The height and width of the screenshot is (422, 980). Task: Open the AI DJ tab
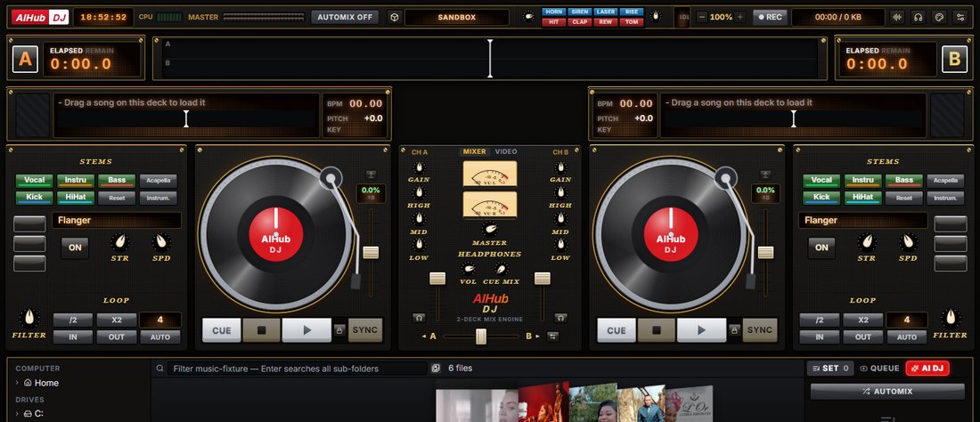(927, 369)
